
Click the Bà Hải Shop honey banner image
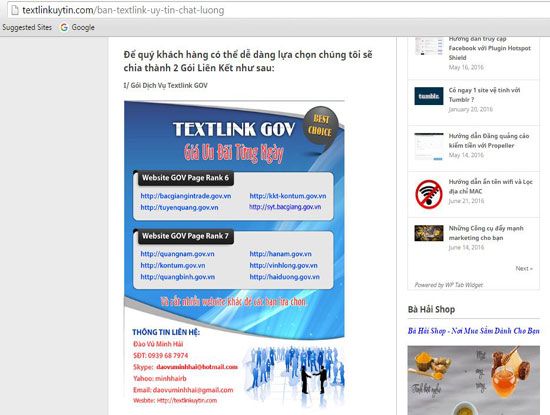[474, 380]
